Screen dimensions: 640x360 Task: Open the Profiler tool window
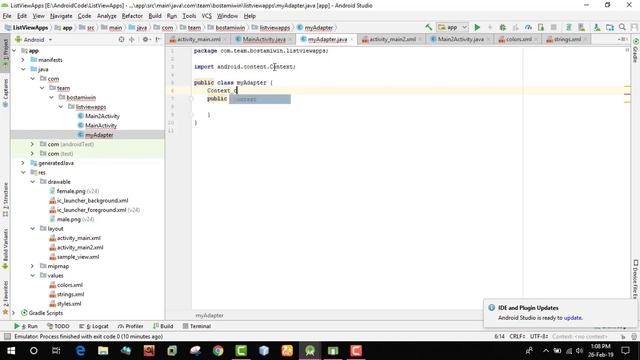131,326
